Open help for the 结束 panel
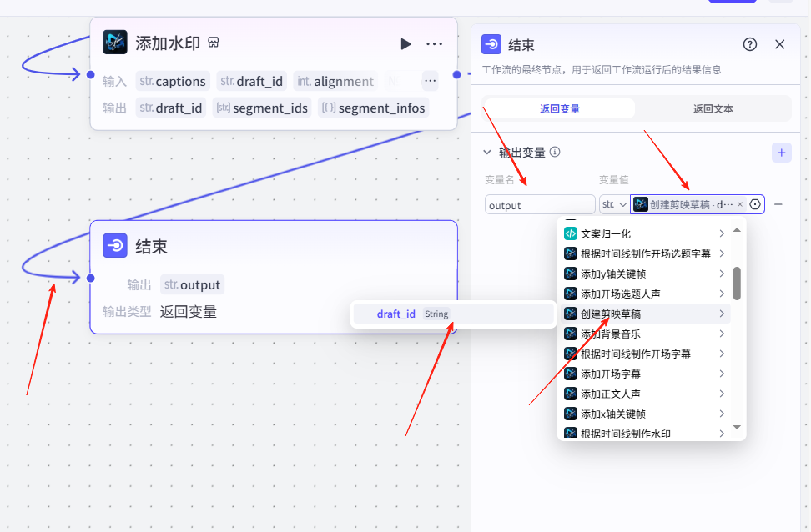Image resolution: width=811 pixels, height=532 pixels. click(750, 45)
